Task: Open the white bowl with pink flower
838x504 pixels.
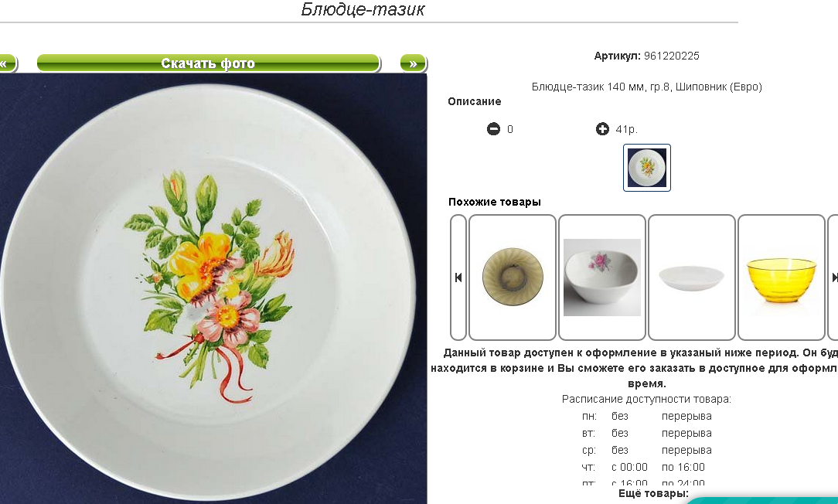Action: point(602,278)
